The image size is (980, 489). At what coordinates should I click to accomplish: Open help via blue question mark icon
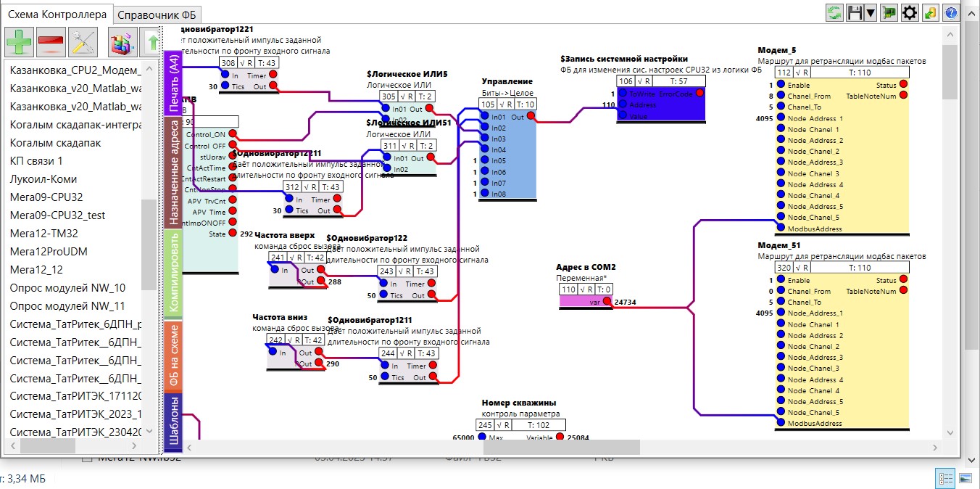(x=950, y=13)
